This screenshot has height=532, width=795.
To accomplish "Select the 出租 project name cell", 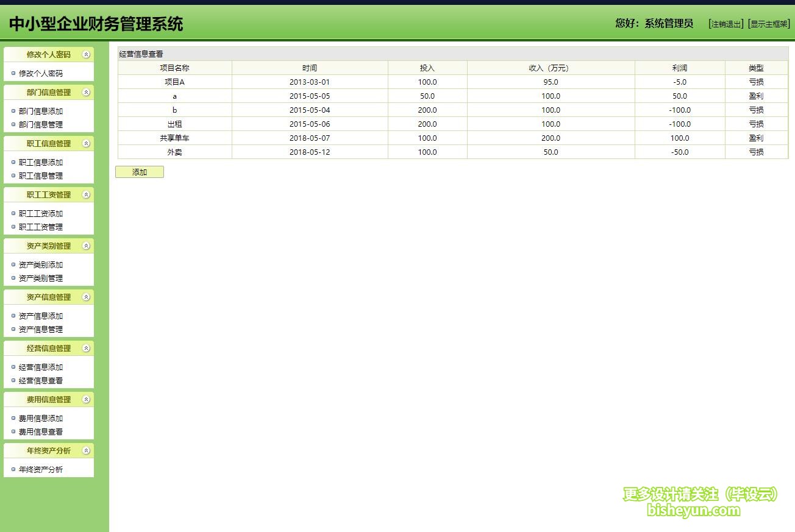I will point(175,124).
